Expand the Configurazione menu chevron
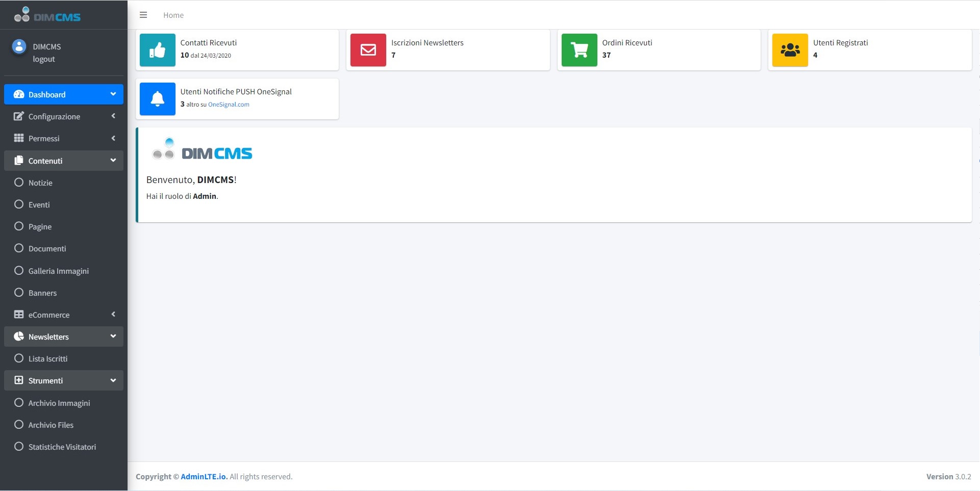This screenshot has width=980, height=491. [113, 116]
